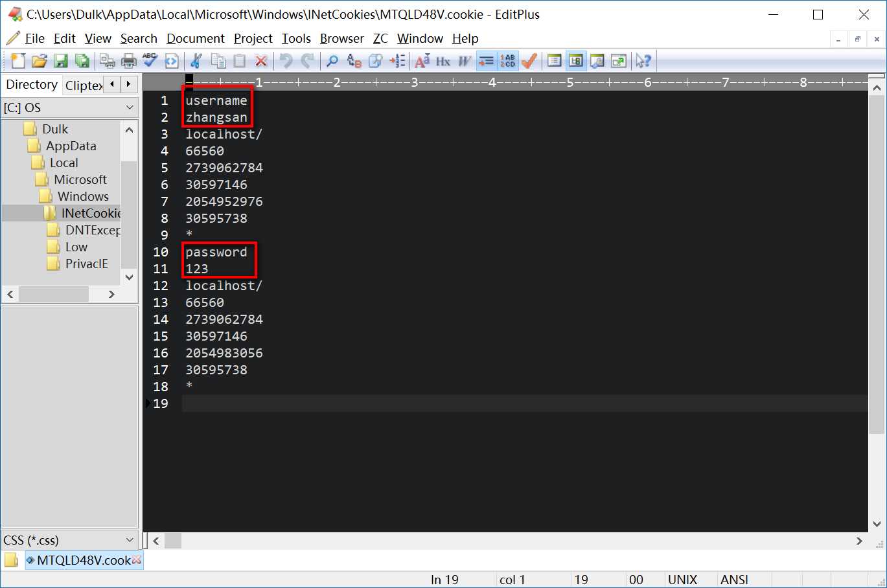Image resolution: width=887 pixels, height=588 pixels.
Task: Click the Paste (clipboard) toolbar icon
Action: coord(240,61)
